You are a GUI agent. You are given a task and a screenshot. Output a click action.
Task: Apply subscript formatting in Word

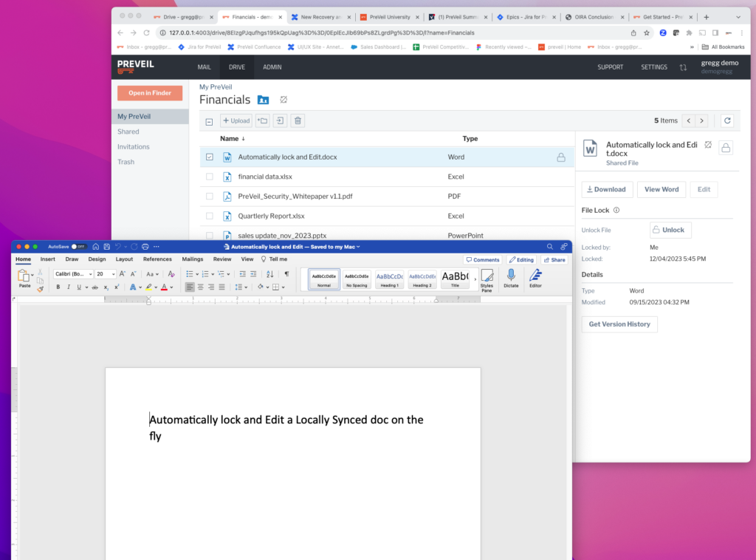point(106,287)
